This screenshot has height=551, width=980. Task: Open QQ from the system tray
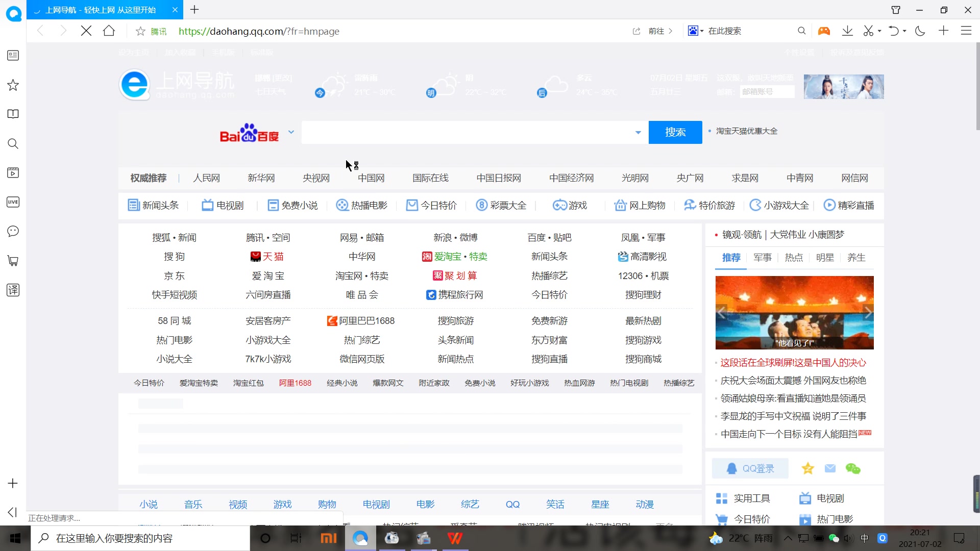point(883,538)
